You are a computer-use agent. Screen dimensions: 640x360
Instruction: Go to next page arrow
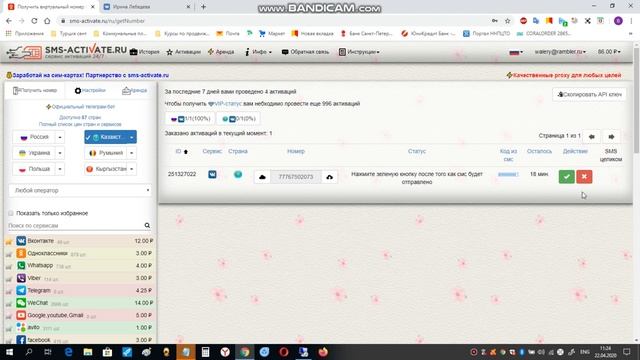(611, 137)
